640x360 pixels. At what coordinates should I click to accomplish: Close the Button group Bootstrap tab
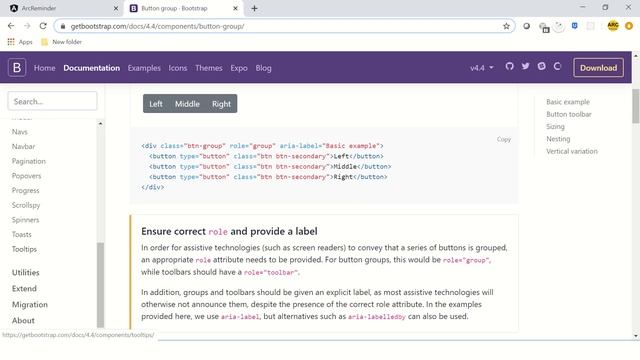point(235,8)
